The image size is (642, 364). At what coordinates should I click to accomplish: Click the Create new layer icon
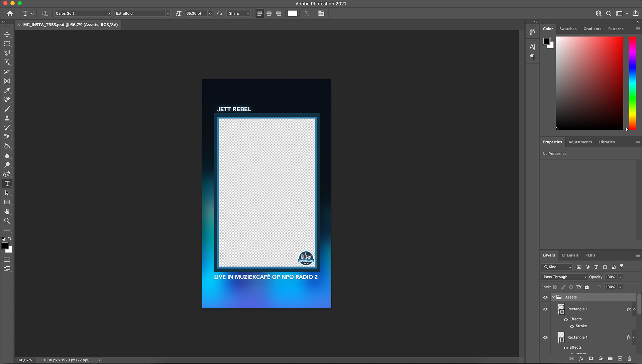620,359
